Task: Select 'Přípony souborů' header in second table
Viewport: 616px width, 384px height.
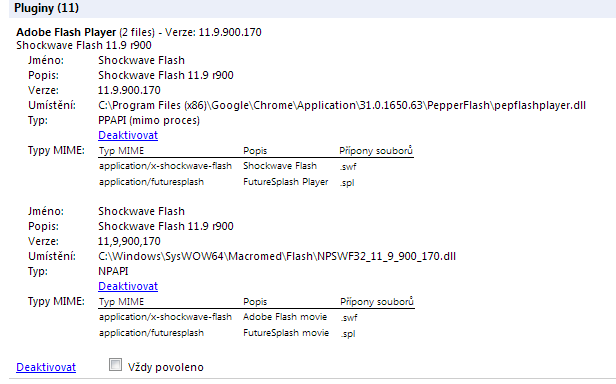Action: pyautogui.click(x=377, y=301)
